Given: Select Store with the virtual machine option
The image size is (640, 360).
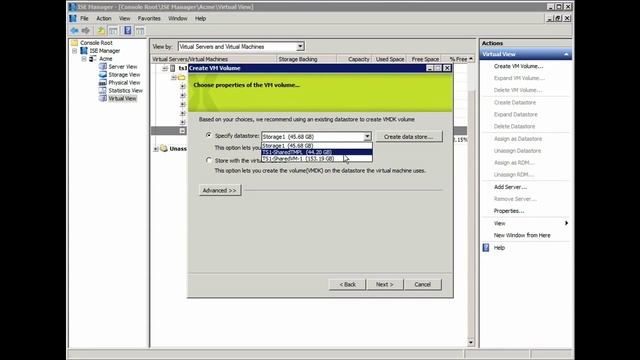Looking at the screenshot, I should (x=209, y=160).
